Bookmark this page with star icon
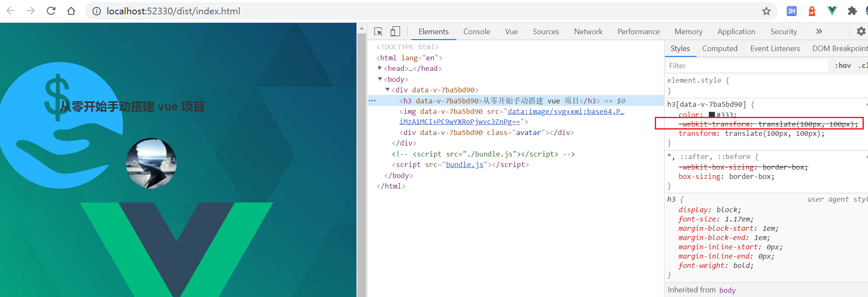The height and width of the screenshot is (297, 868). click(766, 11)
